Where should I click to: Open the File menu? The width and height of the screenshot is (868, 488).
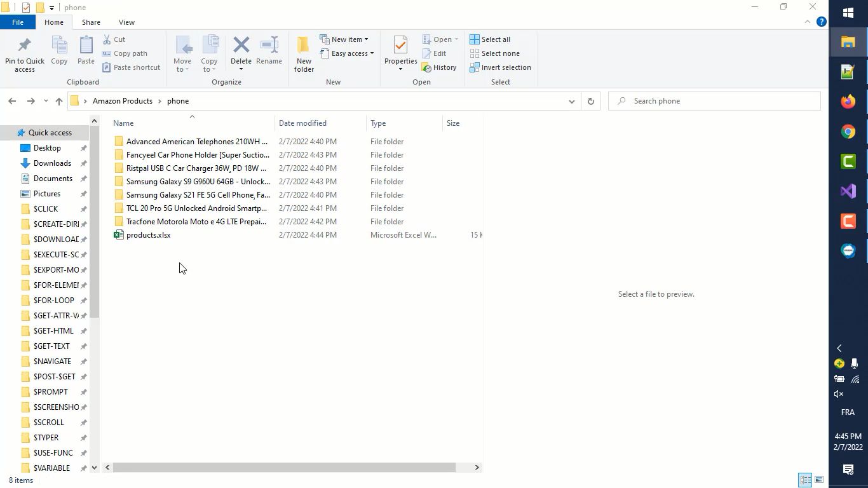18,22
